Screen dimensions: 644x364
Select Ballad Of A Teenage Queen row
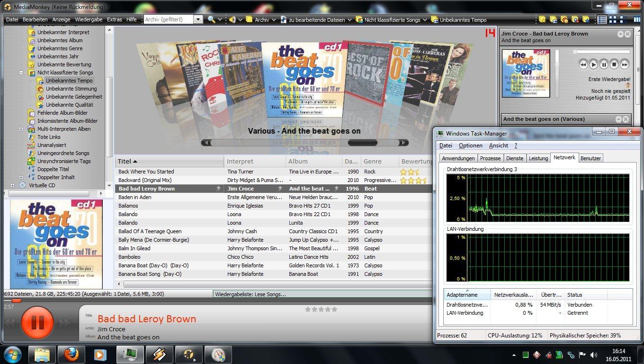tap(275, 231)
